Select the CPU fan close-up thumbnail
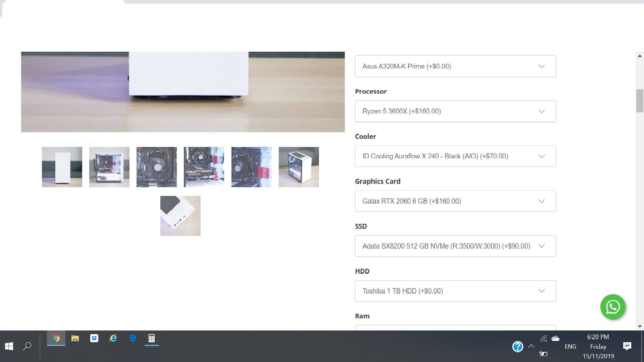644x362 pixels. pyautogui.click(x=157, y=167)
